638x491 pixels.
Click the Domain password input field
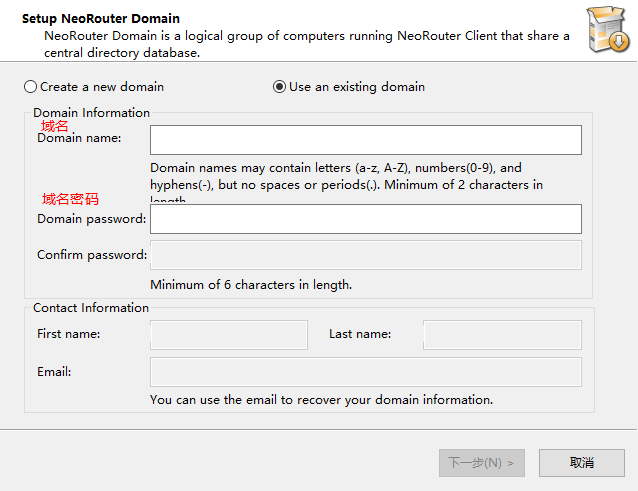click(x=365, y=219)
